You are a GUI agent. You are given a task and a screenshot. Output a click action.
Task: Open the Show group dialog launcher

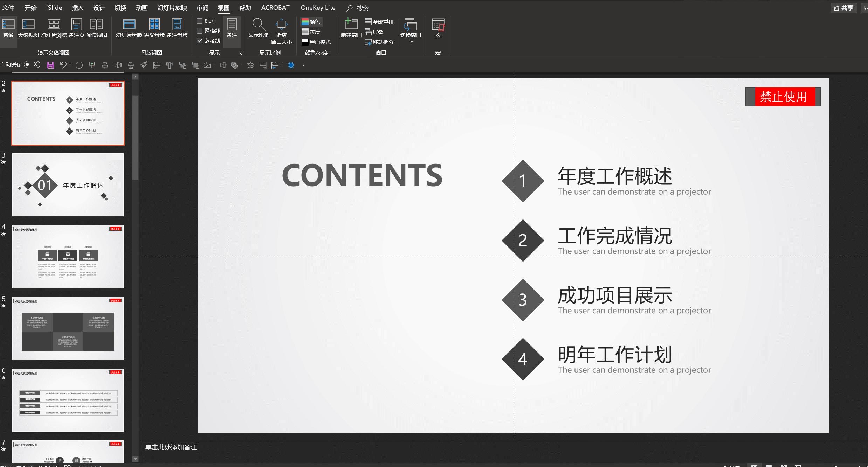(x=240, y=53)
